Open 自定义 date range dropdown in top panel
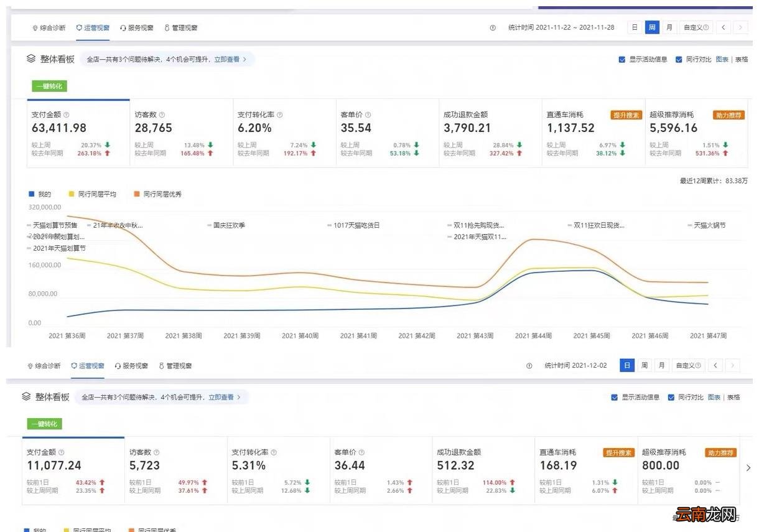 click(x=696, y=27)
